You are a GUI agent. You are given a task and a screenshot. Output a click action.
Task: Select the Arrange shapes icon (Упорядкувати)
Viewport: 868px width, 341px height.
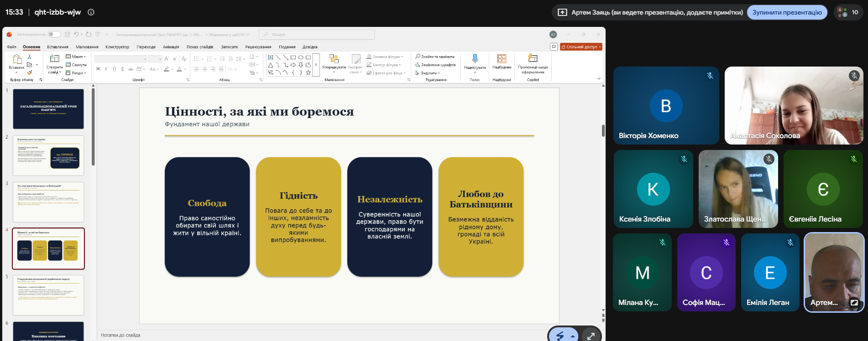[x=334, y=58]
